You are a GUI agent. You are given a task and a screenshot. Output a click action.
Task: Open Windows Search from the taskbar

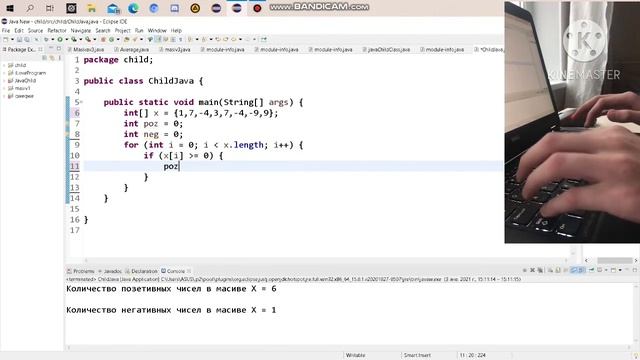point(30,8)
